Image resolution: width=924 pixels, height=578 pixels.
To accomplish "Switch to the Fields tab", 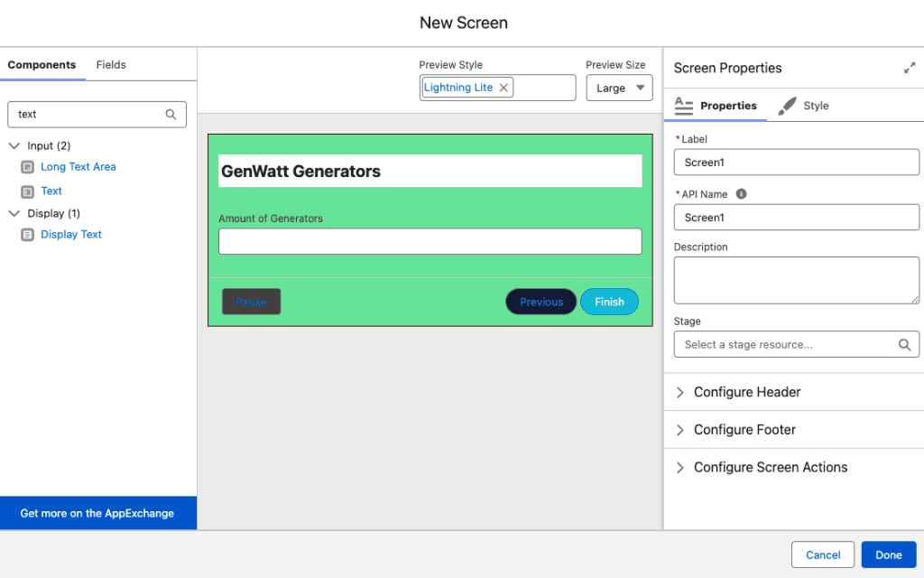I will 111,65.
